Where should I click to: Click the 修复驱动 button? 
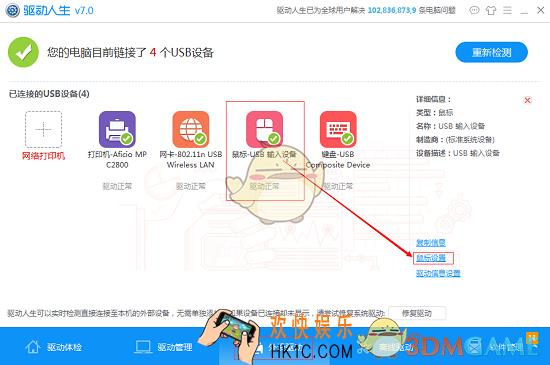point(417,313)
